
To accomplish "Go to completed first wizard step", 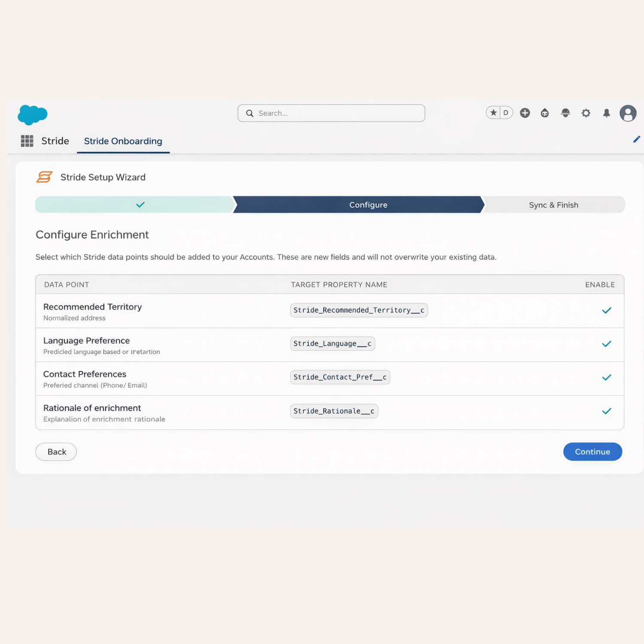I will click(x=135, y=205).
